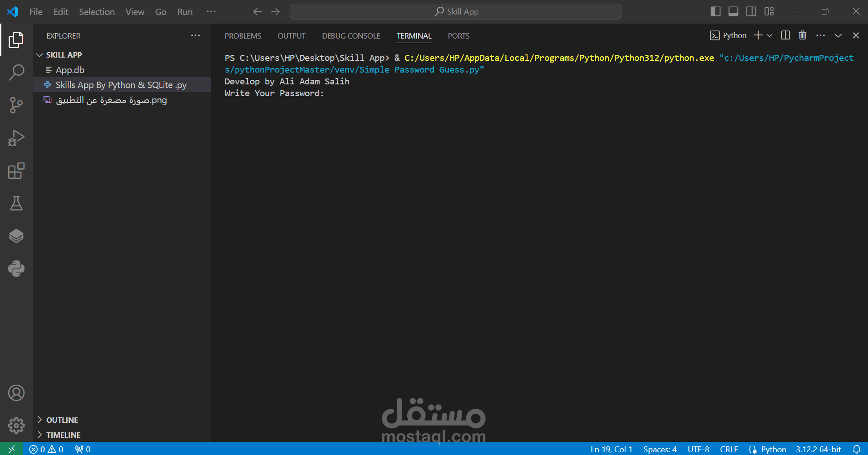Screen dimensions: 868x455
Task: Click the ports forwarded status indicator
Action: (x=83, y=449)
